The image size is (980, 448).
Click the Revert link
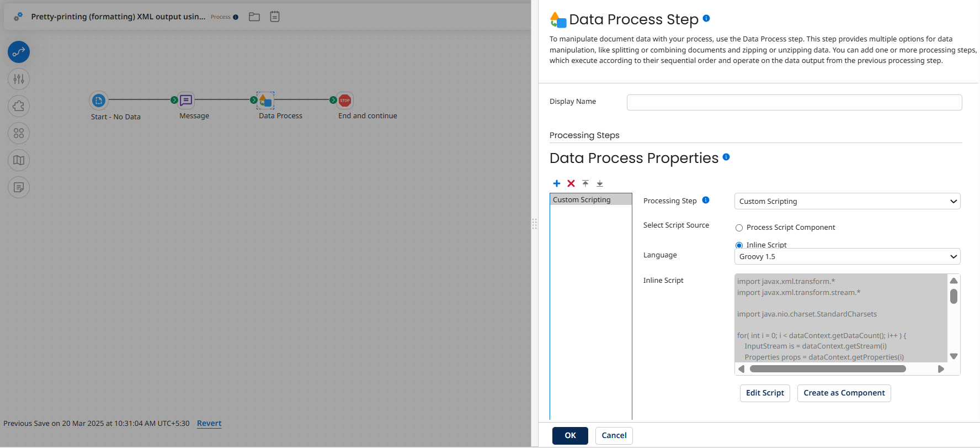209,423
